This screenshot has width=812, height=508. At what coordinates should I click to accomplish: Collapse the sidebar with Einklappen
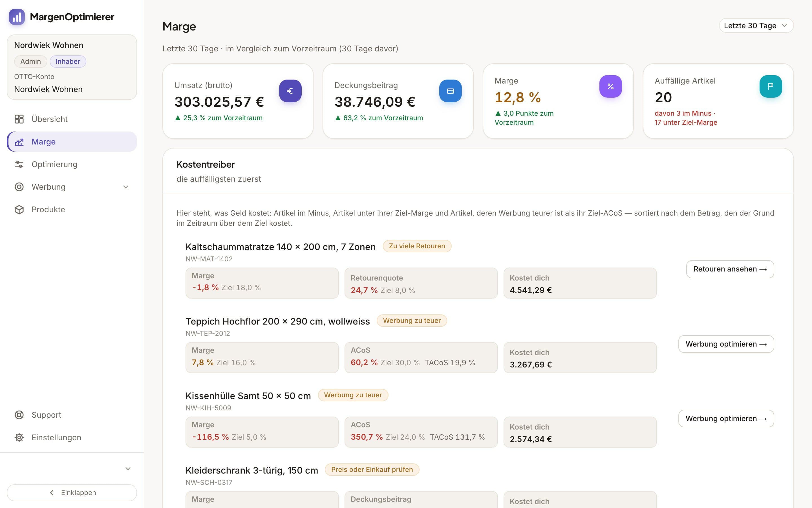pyautogui.click(x=72, y=492)
